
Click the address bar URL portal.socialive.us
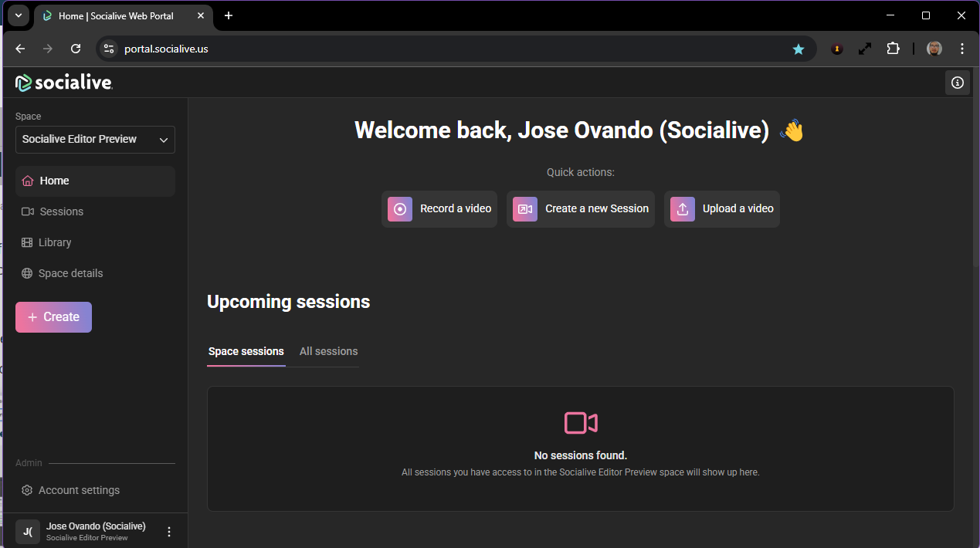[x=166, y=49]
